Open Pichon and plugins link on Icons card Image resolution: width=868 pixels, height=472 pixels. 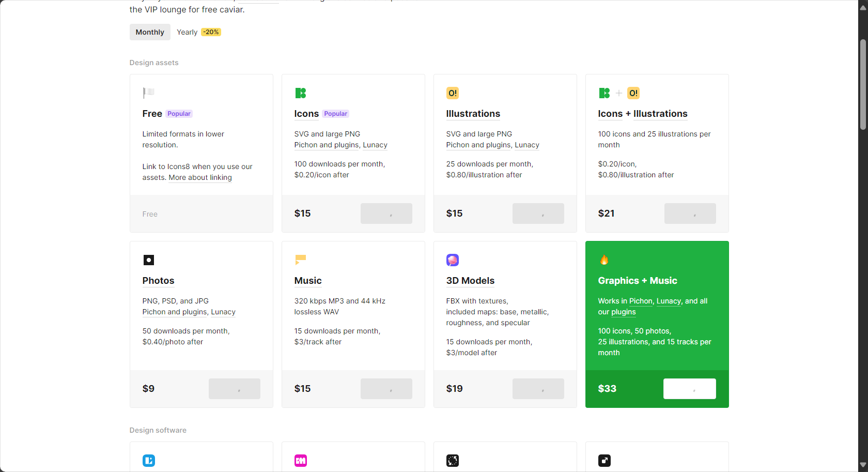(327, 145)
